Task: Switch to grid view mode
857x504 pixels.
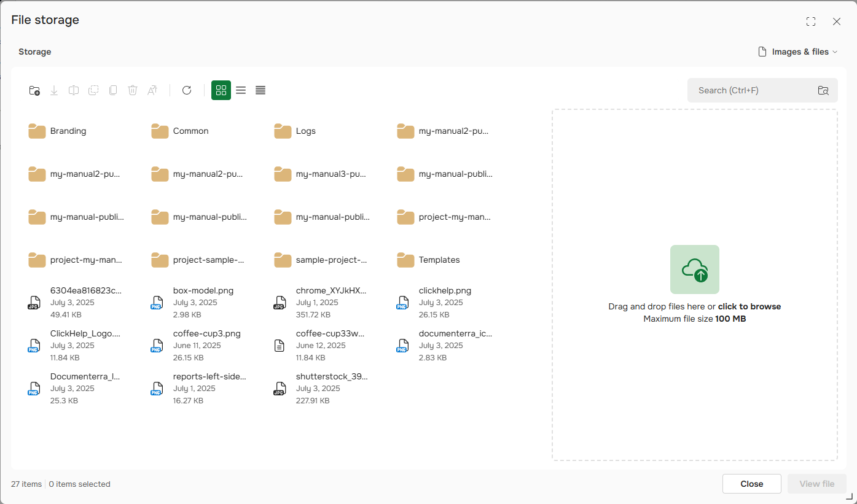Action: point(221,90)
